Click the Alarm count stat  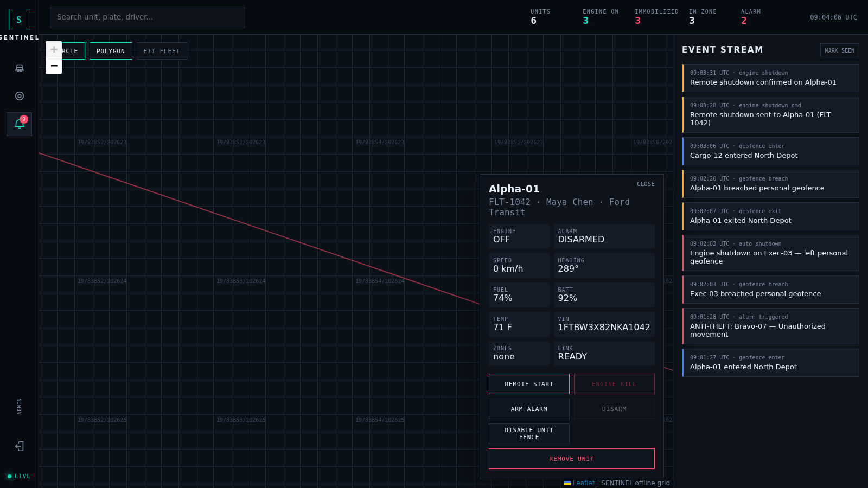(x=751, y=17)
